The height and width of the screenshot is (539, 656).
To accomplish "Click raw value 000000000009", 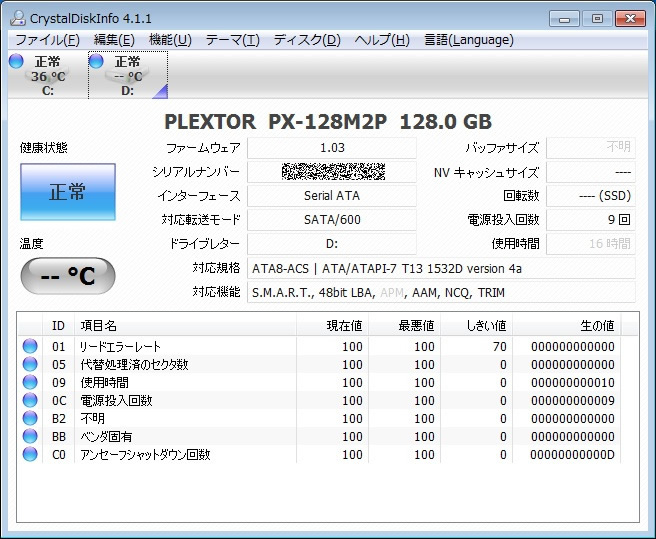I will 573,400.
